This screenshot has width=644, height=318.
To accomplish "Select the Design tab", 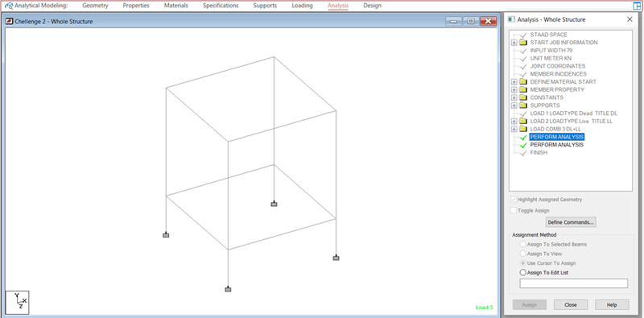I will tap(372, 6).
